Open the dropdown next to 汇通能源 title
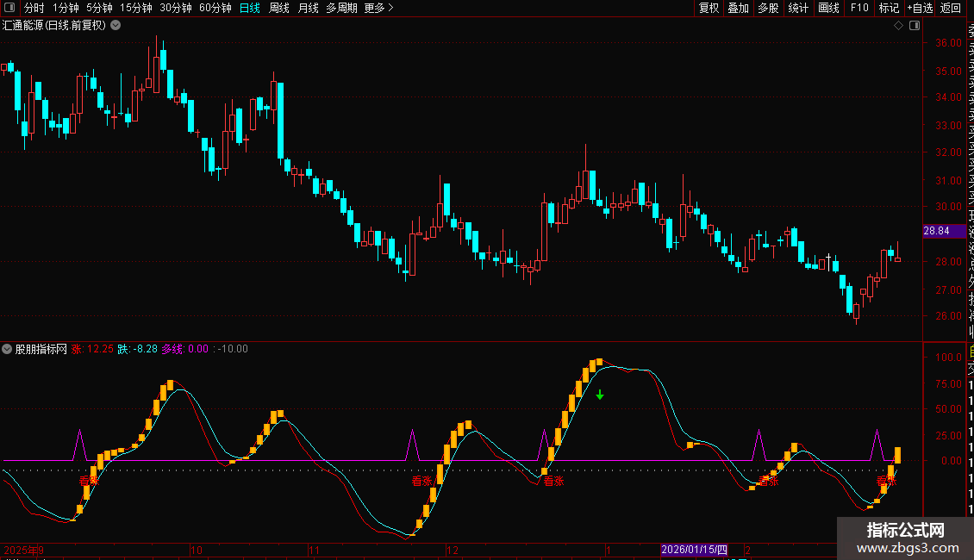The height and width of the screenshot is (560, 974). (116, 26)
